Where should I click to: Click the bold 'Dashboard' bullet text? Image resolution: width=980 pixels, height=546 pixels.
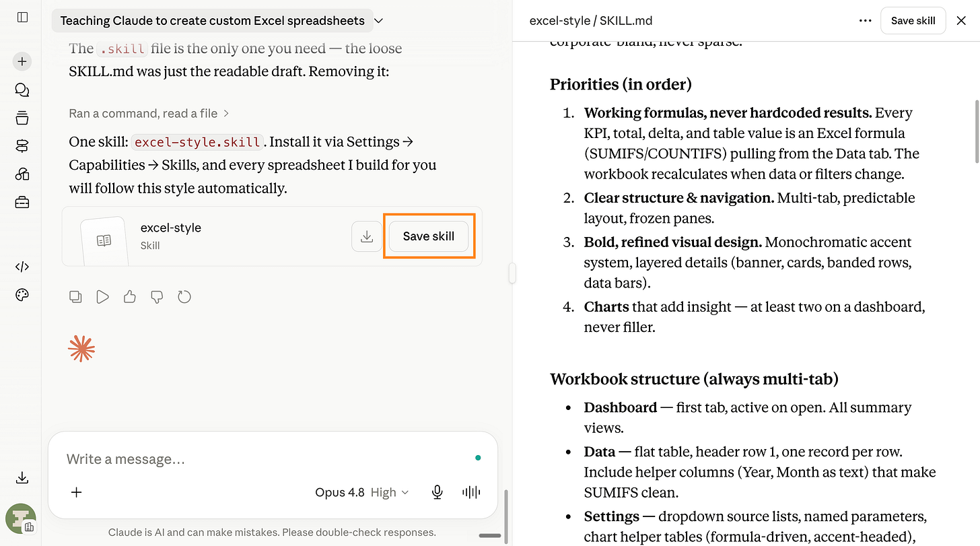[621, 407]
